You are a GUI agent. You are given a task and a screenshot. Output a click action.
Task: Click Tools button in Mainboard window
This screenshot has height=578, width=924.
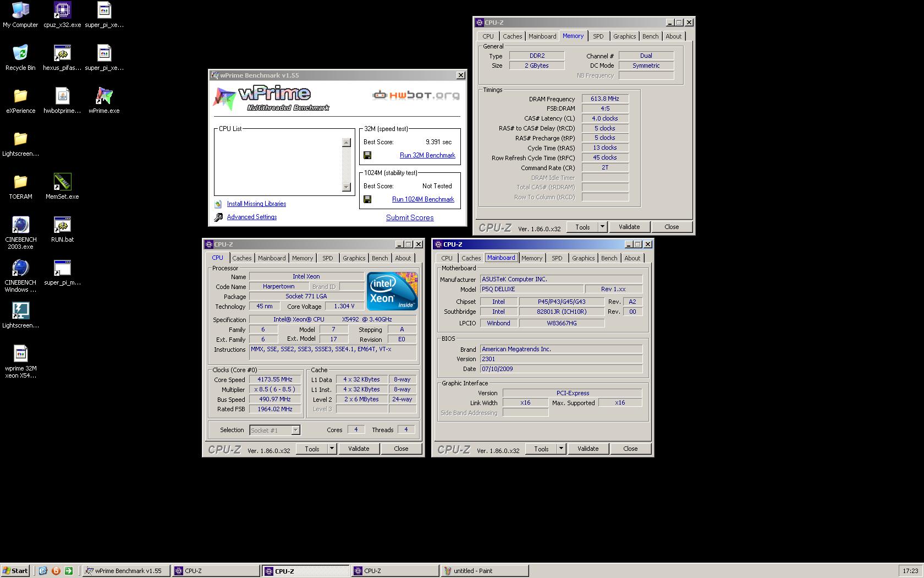click(x=541, y=449)
